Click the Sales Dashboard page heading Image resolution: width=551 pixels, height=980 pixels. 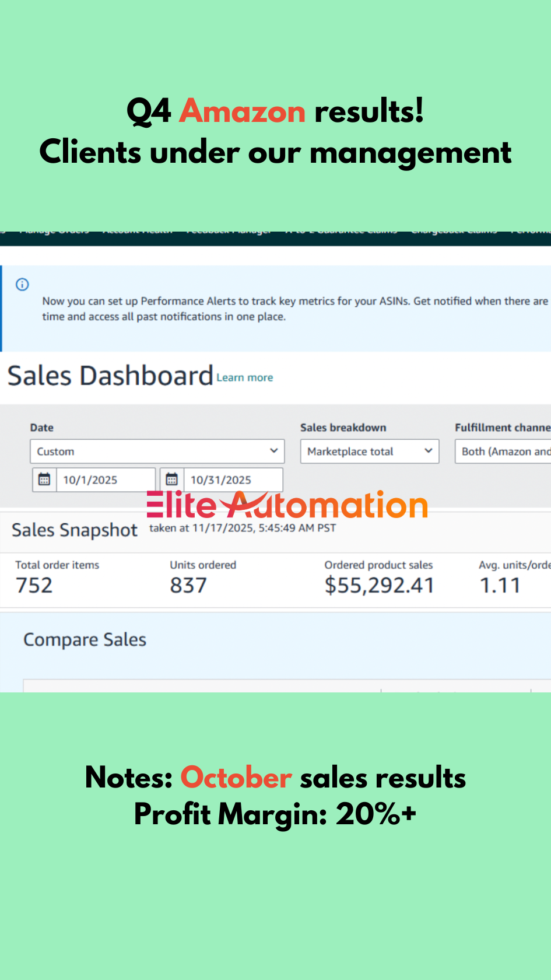110,376
